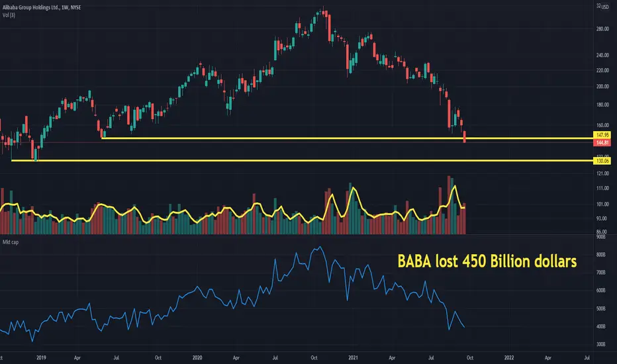Click the 2022 label on time axis
Image resolution: width=617 pixels, height=364 pixels.
509,357
